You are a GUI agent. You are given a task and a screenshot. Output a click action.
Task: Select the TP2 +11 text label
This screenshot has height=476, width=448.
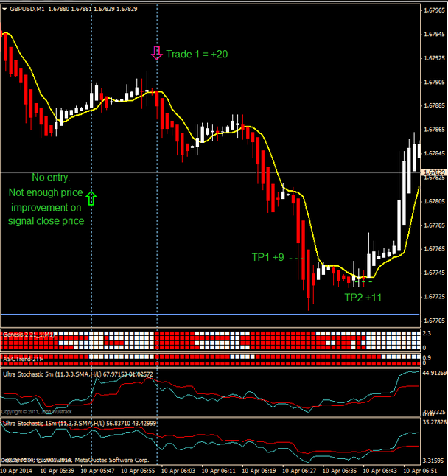pyautogui.click(x=363, y=298)
